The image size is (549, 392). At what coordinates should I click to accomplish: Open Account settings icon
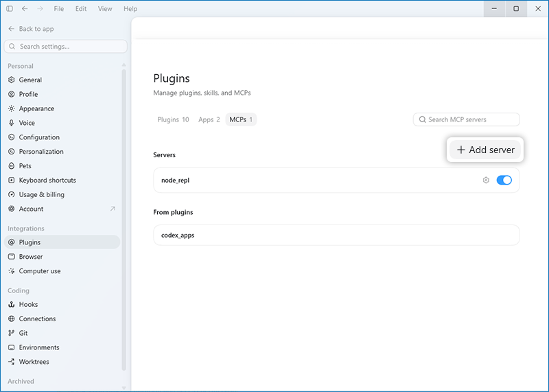(x=12, y=209)
